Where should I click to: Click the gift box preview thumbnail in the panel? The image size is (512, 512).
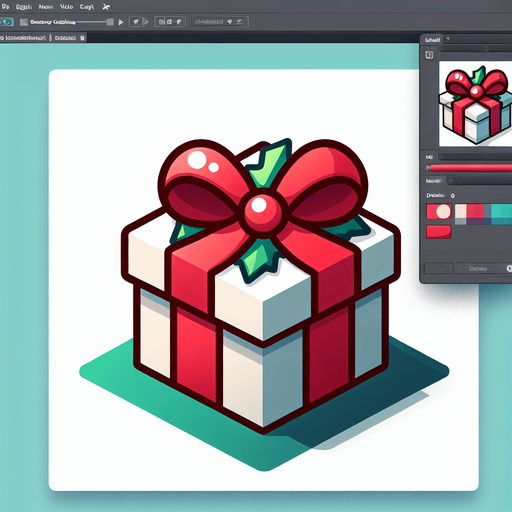[x=476, y=104]
